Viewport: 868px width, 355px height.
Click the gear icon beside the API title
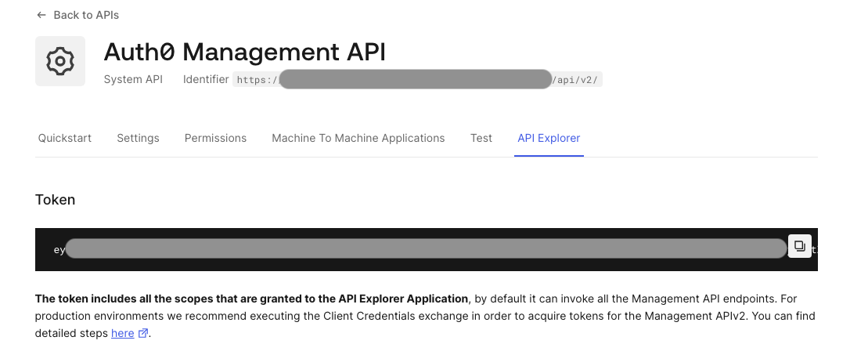[60, 61]
